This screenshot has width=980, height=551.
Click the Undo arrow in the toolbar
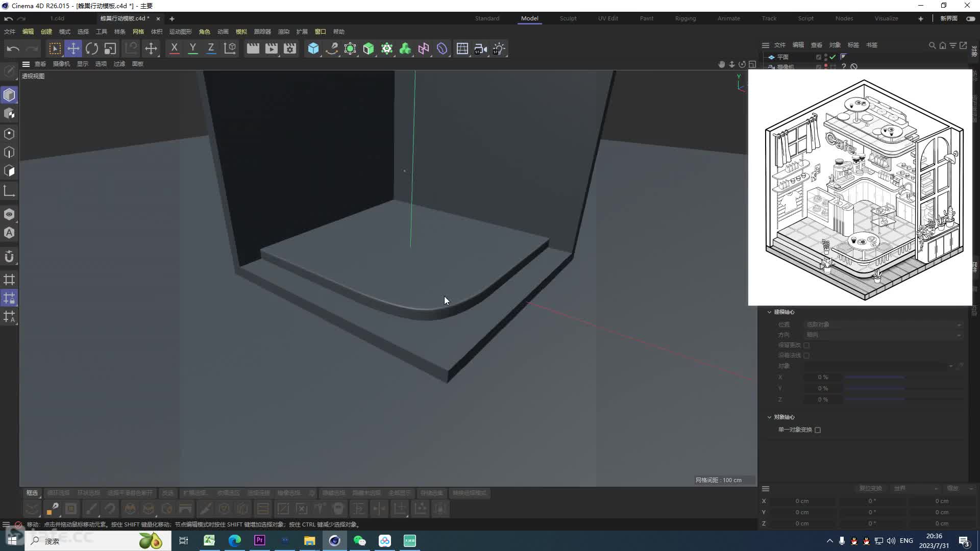13,48
